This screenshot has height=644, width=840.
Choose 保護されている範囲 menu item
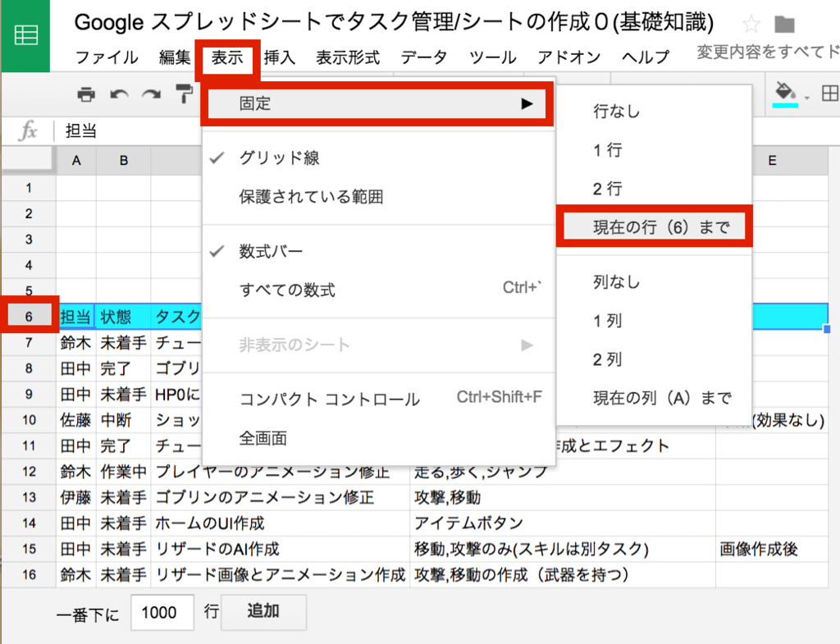coord(378,197)
